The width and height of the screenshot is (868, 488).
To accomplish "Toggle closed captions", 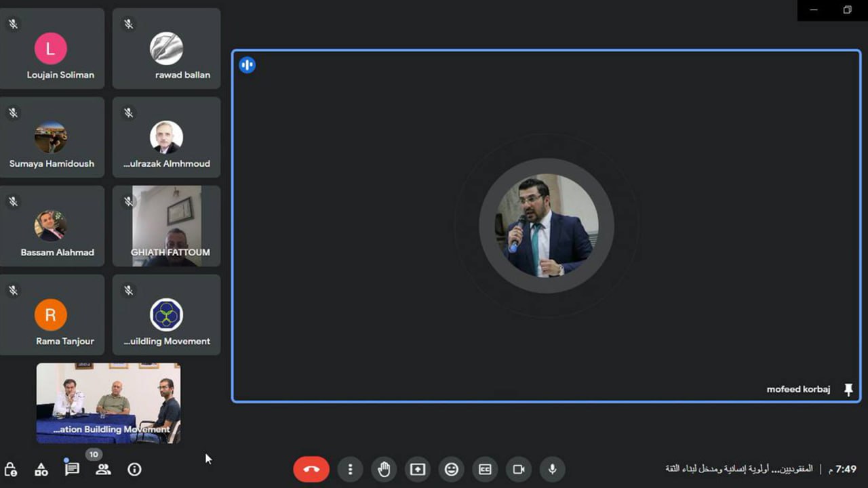I will (485, 469).
